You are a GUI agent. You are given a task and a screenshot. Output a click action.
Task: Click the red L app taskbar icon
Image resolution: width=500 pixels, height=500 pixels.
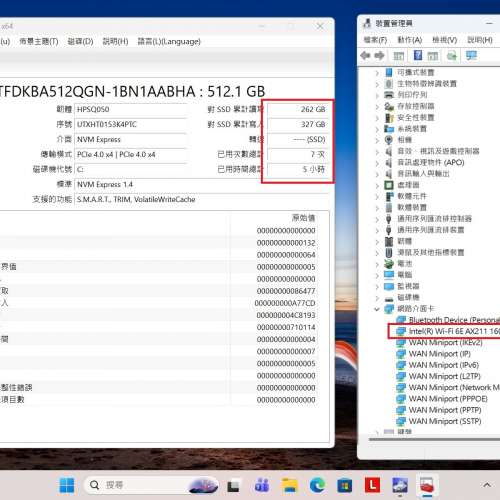(372, 485)
